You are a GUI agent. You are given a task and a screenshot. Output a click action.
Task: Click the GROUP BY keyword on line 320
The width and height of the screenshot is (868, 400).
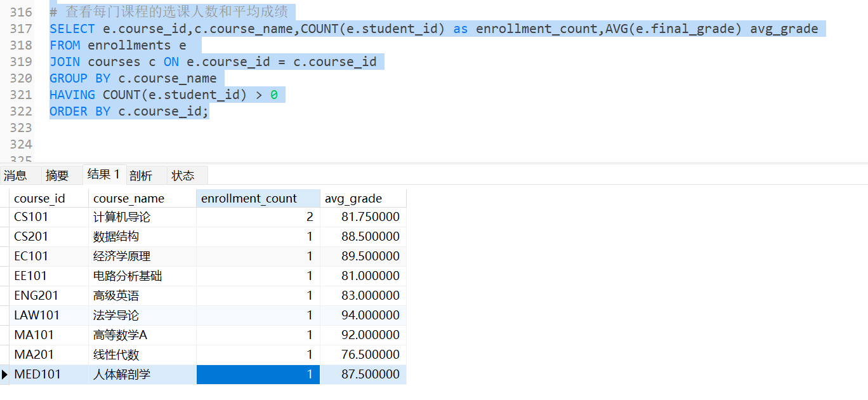coord(80,78)
